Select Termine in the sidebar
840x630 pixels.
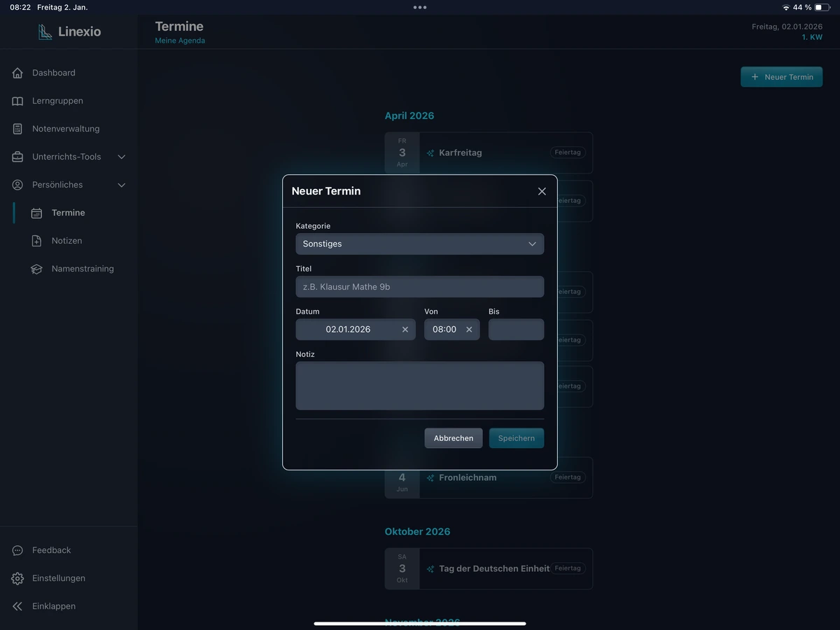tap(68, 213)
